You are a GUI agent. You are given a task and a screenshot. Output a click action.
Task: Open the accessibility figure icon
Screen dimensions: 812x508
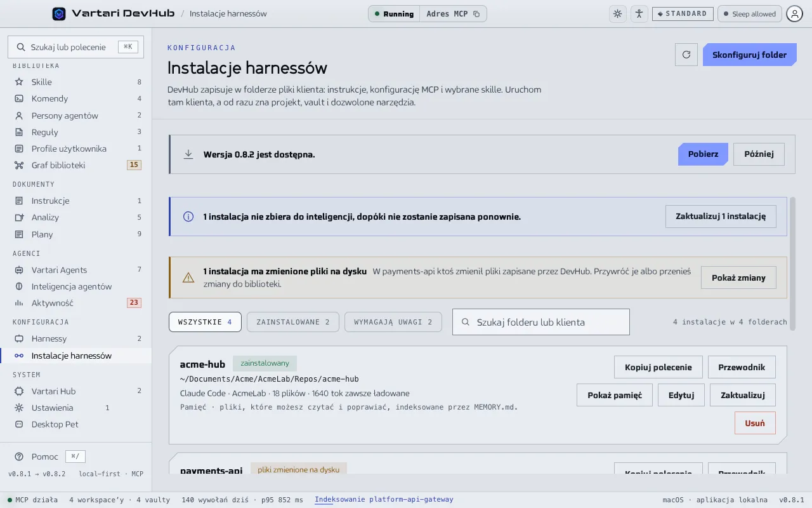[639, 14]
